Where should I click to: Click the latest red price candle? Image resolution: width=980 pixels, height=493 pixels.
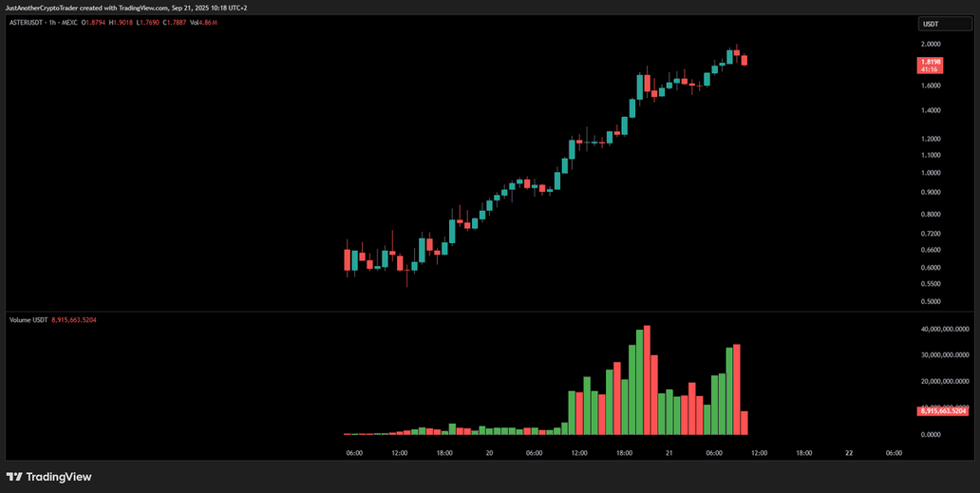tap(744, 60)
